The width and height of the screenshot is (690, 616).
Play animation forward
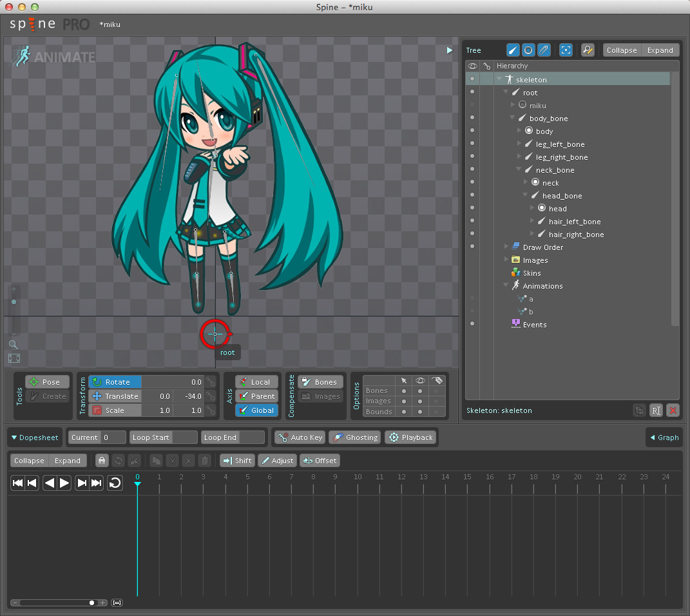[64, 483]
